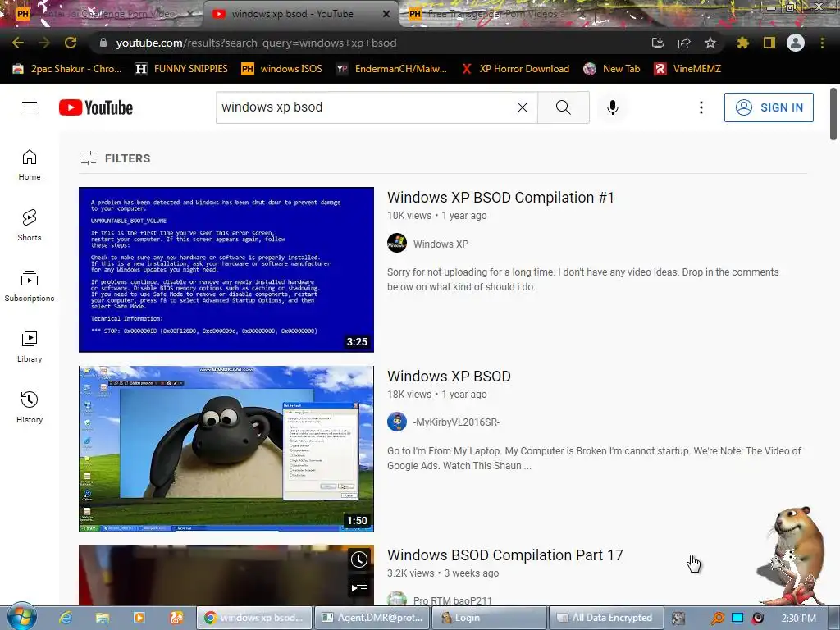
Task: Open the Chrome profile avatar
Action: tap(796, 43)
